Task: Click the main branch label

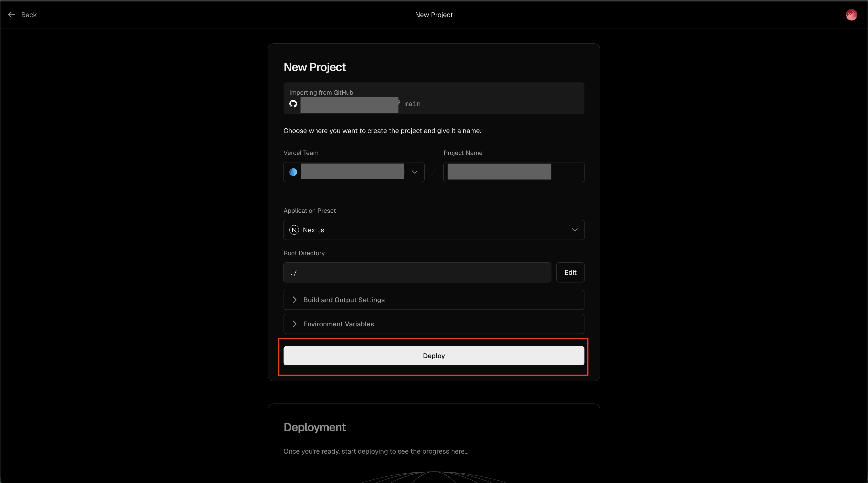Action: [412, 104]
